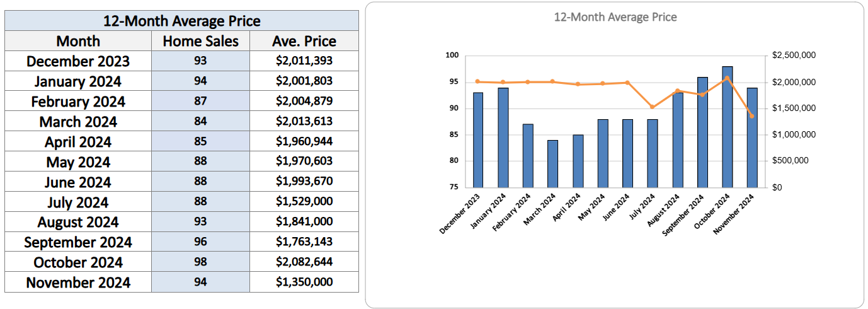This screenshot has height=309, width=868.
Task: Click the 'April 2024' chart axis label
Action: tap(566, 207)
